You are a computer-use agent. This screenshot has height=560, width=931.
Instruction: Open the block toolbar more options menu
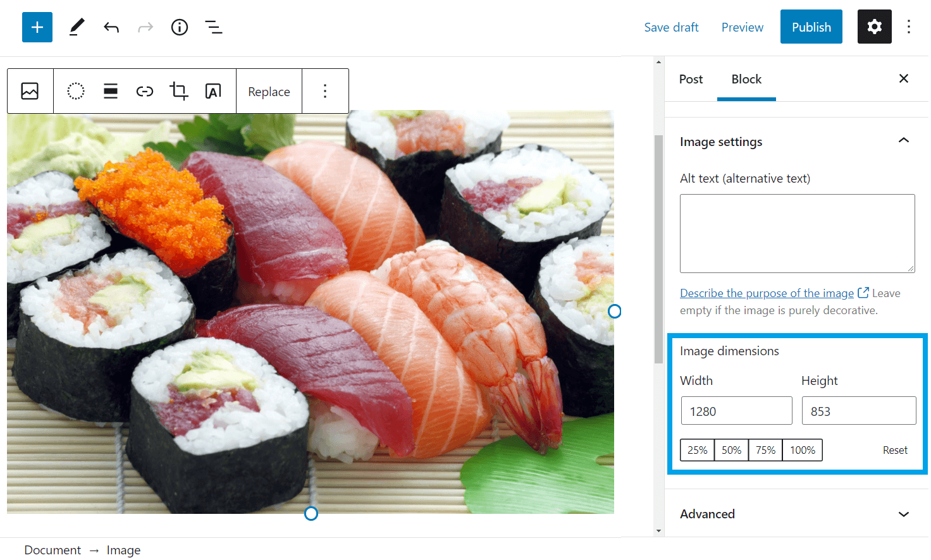(x=325, y=91)
